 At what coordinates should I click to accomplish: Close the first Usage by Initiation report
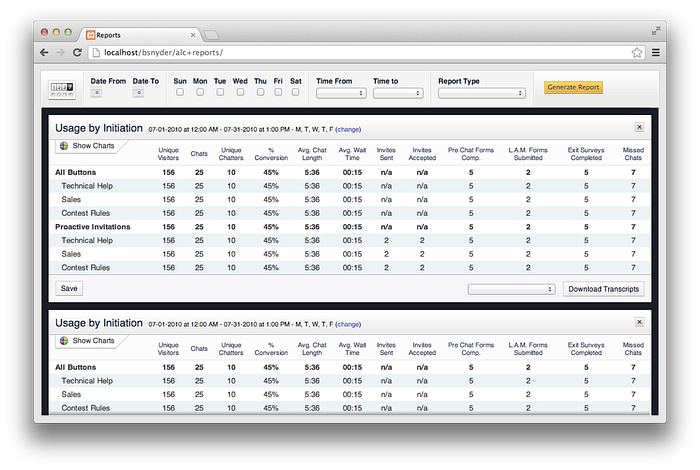coord(639,128)
